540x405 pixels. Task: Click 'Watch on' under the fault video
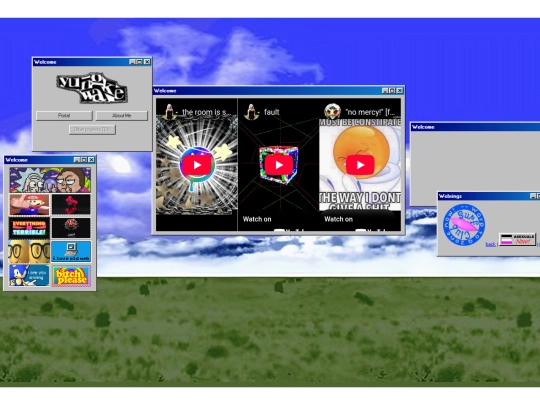click(257, 219)
